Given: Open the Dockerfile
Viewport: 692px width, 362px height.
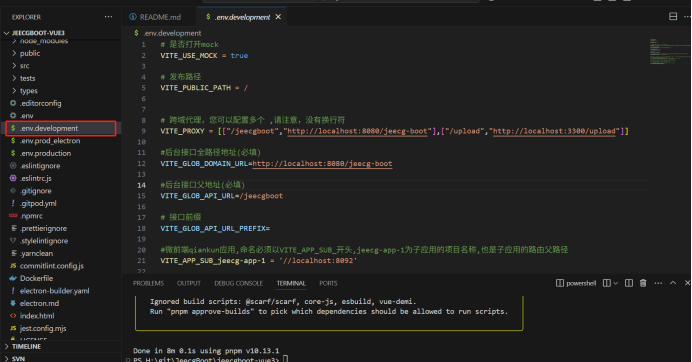Looking at the screenshot, I should click(36, 278).
